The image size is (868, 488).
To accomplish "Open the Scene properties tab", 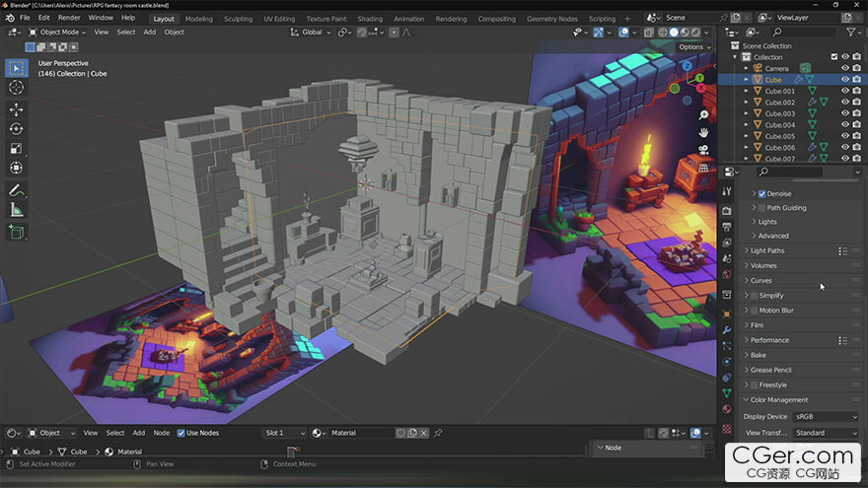I will click(727, 258).
